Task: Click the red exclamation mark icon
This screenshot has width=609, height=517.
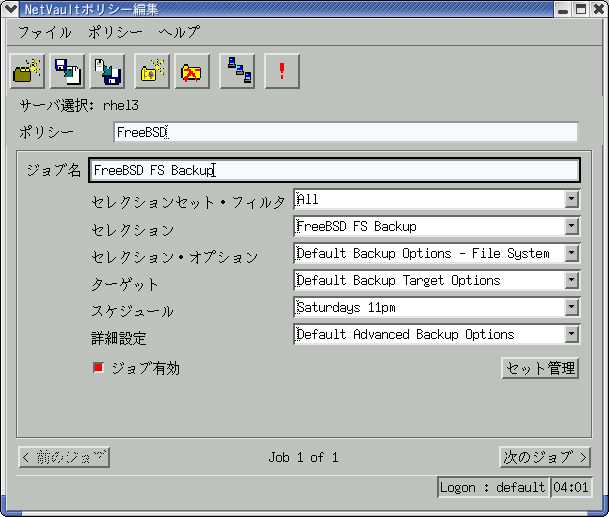Action: click(282, 71)
